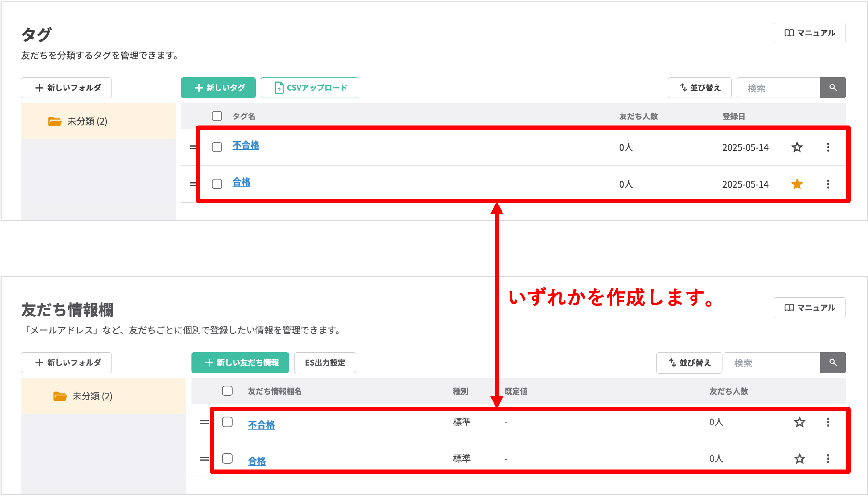Unfavorite the filled star on the 合格 tag
This screenshot has height=496, width=868.
(797, 184)
